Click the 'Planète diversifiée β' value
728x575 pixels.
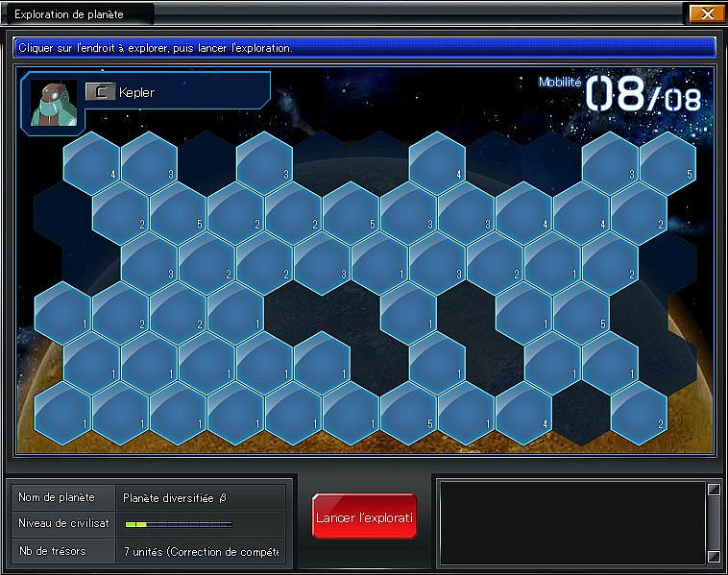coord(175,498)
